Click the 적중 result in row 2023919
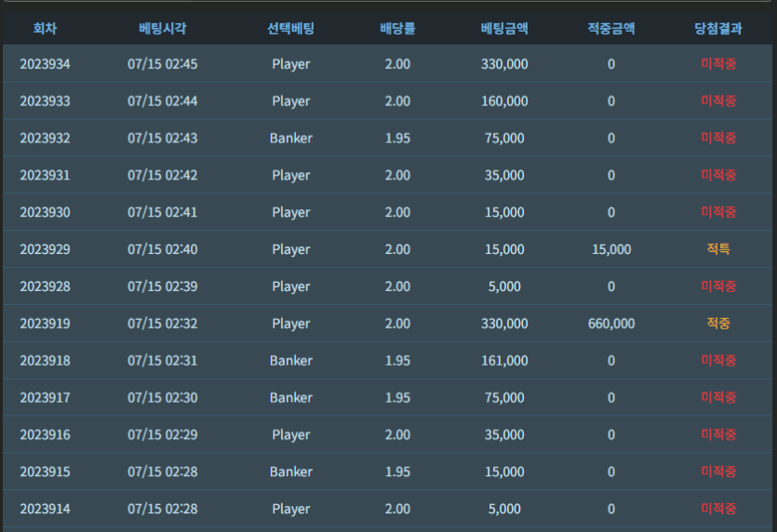Viewport: 777px width, 532px height. click(718, 323)
